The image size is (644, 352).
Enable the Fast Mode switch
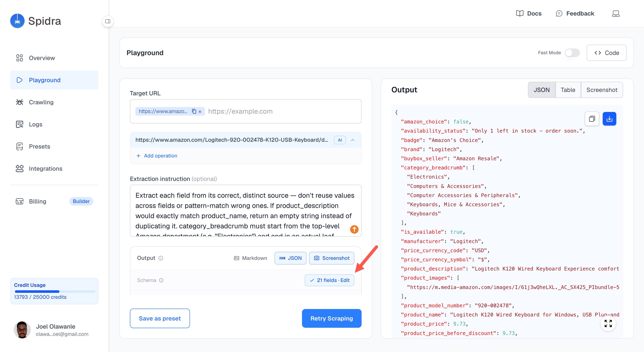pos(572,53)
